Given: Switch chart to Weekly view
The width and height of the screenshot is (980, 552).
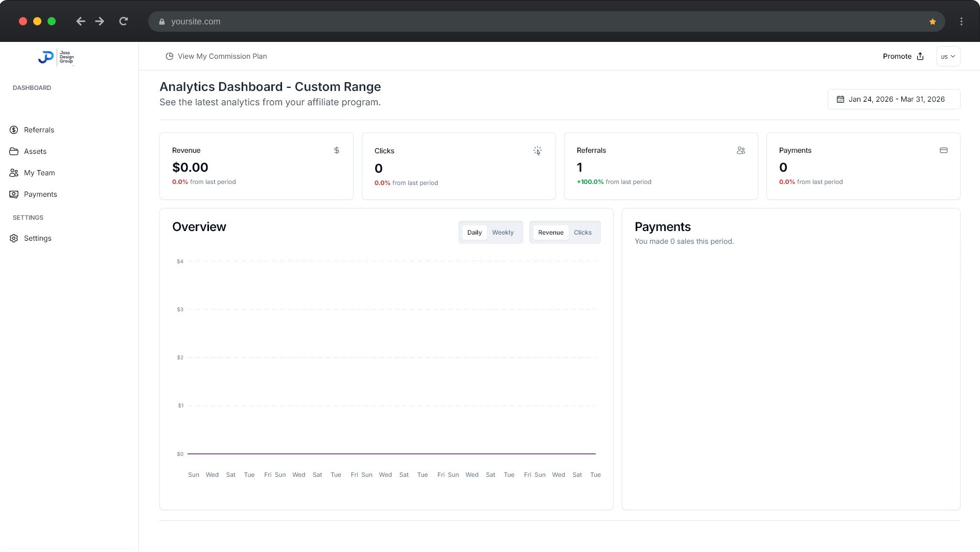Looking at the screenshot, I should [x=502, y=233].
